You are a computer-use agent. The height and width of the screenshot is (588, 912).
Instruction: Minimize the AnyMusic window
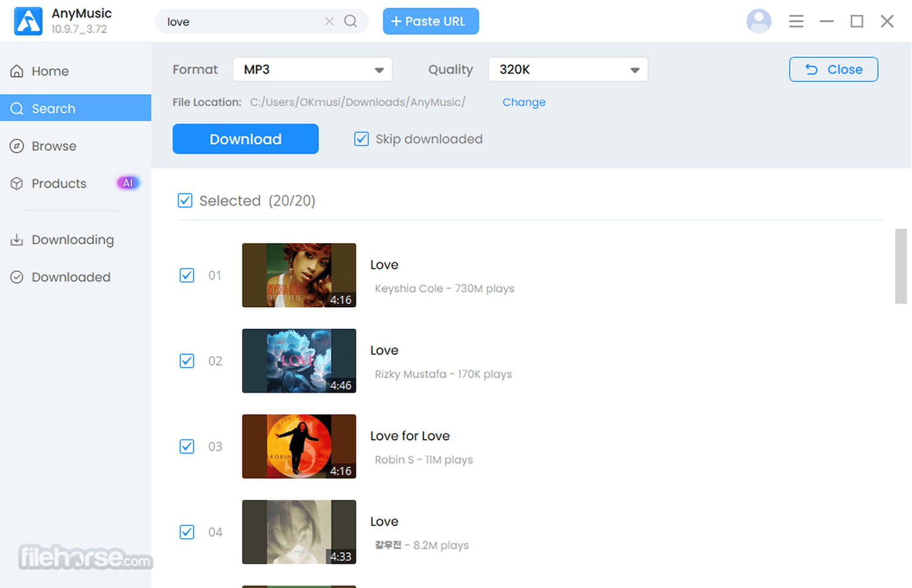click(827, 21)
